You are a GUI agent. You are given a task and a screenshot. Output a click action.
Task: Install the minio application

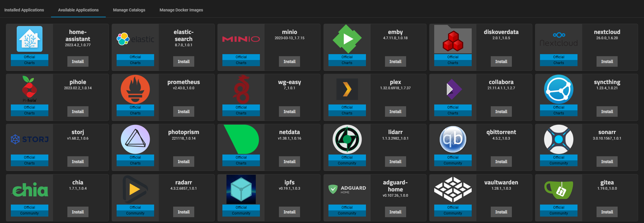[289, 61]
